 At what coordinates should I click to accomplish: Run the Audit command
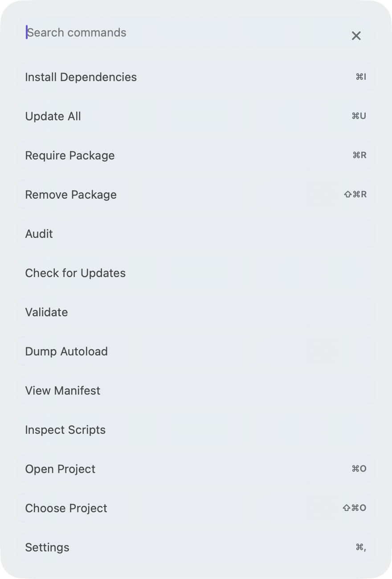click(x=196, y=234)
